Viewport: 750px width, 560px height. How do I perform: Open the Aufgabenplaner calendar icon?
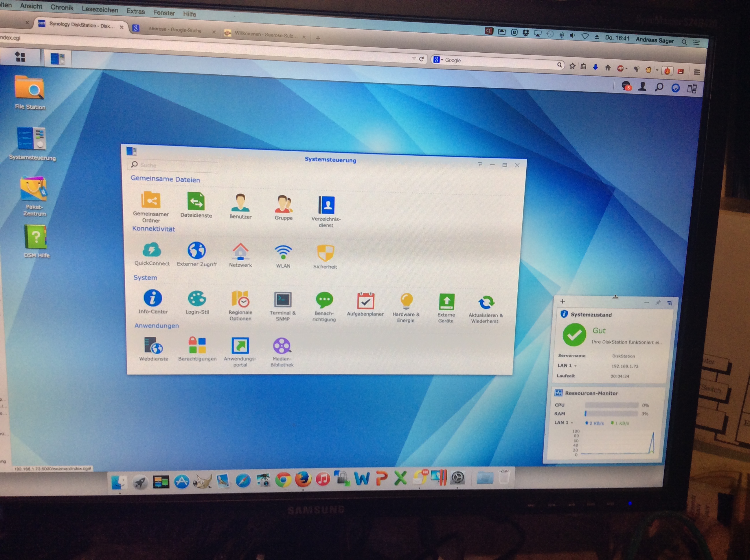(365, 301)
